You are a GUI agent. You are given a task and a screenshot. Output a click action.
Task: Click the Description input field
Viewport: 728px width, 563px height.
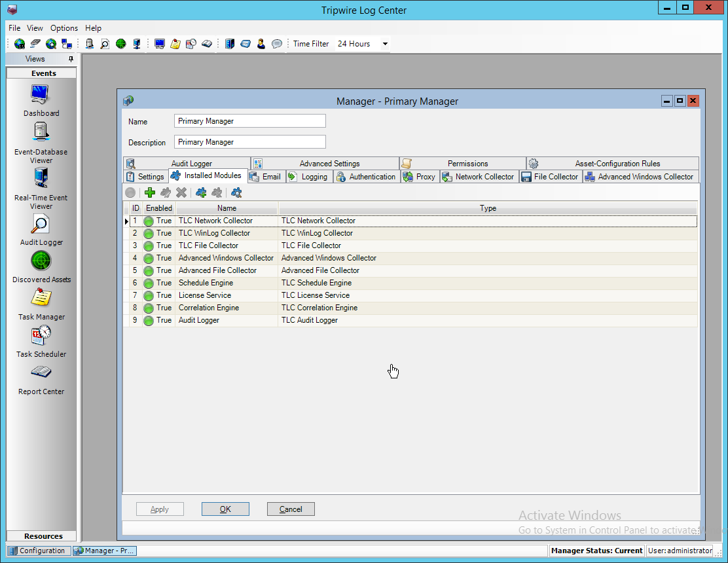tap(250, 141)
